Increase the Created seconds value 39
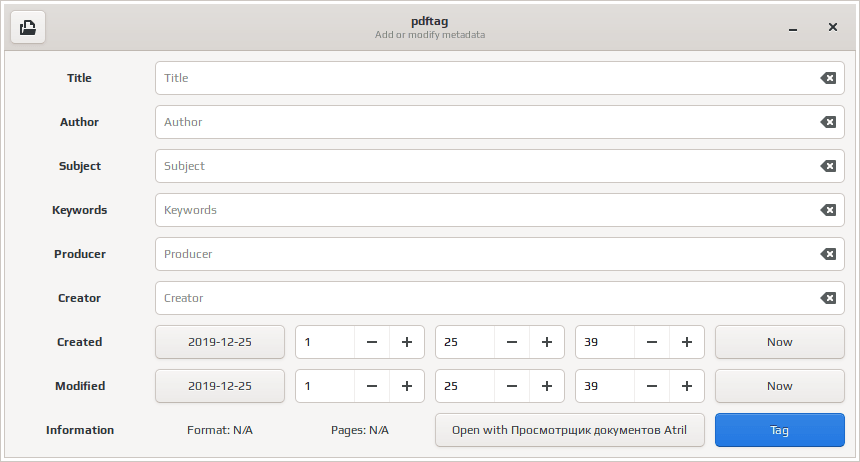This screenshot has height=462, width=860. tap(687, 342)
